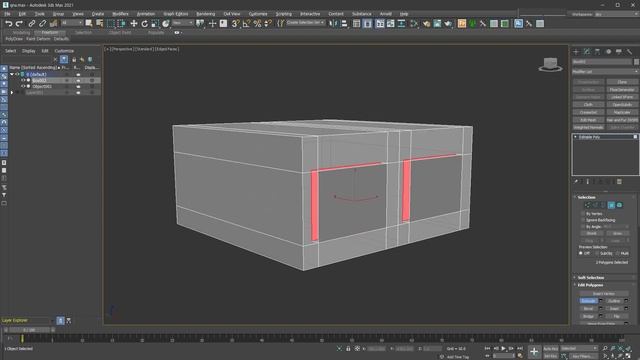Open the Rendering menu
The image size is (640, 360).
206,14
